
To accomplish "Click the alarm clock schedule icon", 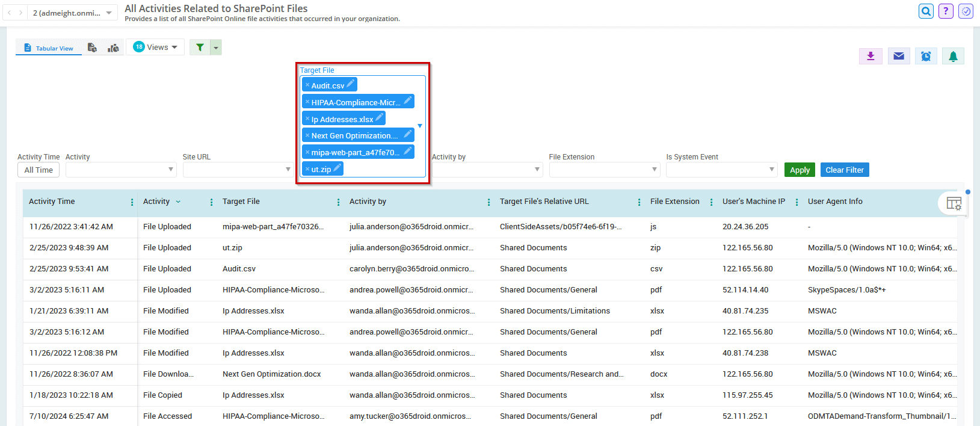I will [926, 56].
